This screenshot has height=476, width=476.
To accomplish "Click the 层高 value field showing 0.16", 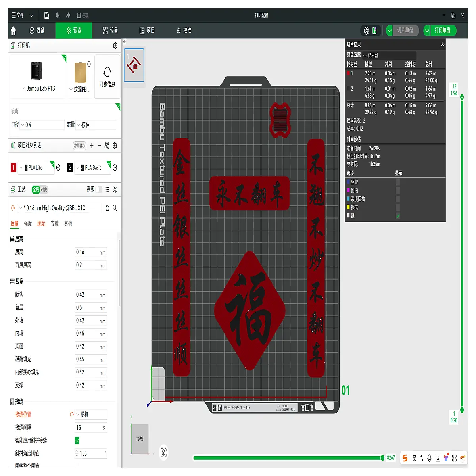I will (x=91, y=252).
